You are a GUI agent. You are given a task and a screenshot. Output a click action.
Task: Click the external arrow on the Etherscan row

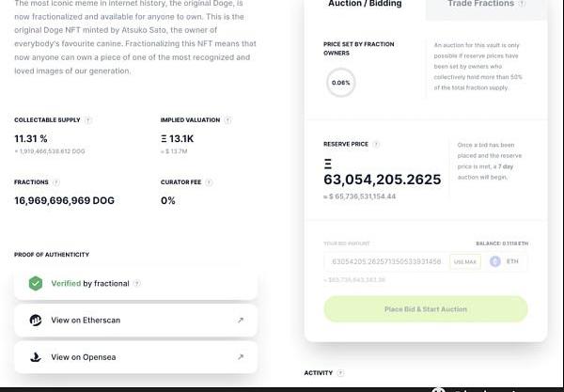pos(241,321)
